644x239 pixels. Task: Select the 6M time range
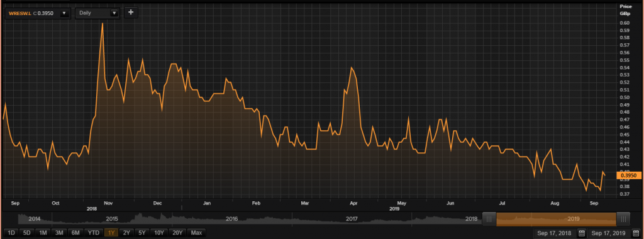point(75,233)
